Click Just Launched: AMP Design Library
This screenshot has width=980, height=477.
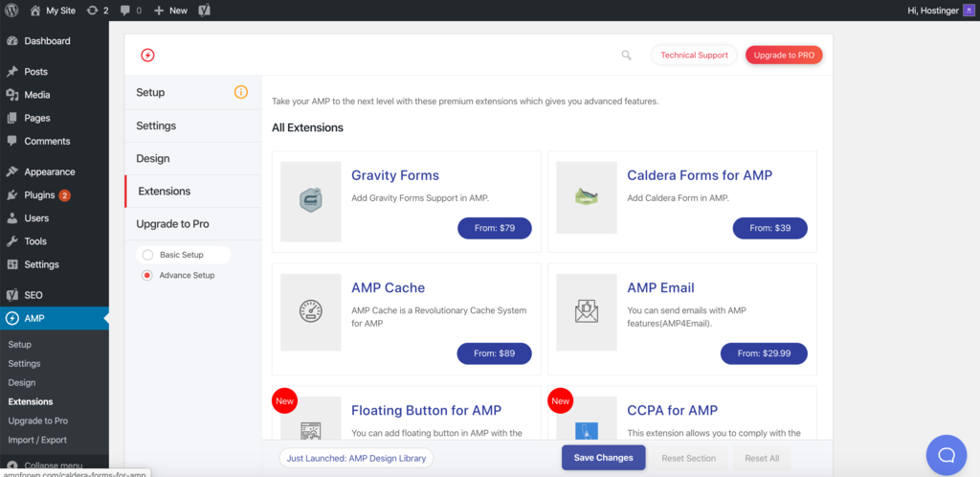tap(356, 458)
